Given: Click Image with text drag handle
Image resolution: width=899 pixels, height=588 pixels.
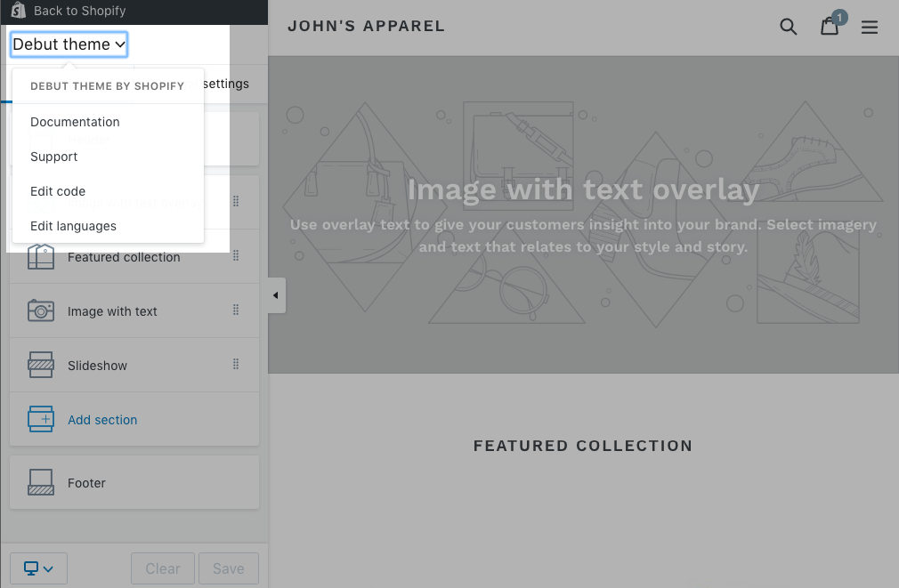Looking at the screenshot, I should pyautogui.click(x=236, y=310).
